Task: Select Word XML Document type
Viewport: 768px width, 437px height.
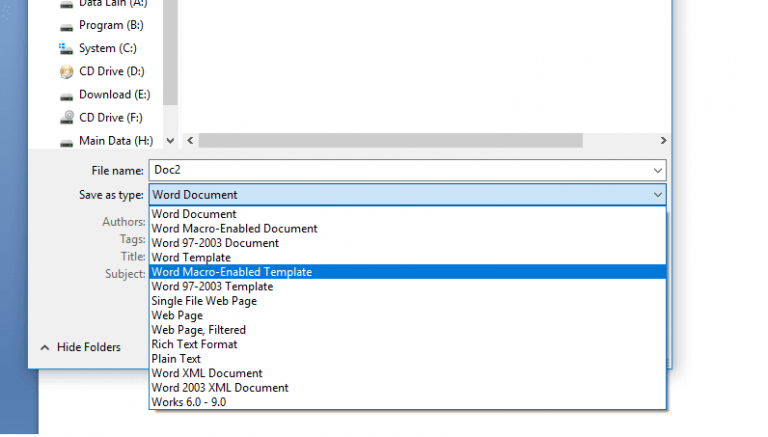Action: click(408, 373)
